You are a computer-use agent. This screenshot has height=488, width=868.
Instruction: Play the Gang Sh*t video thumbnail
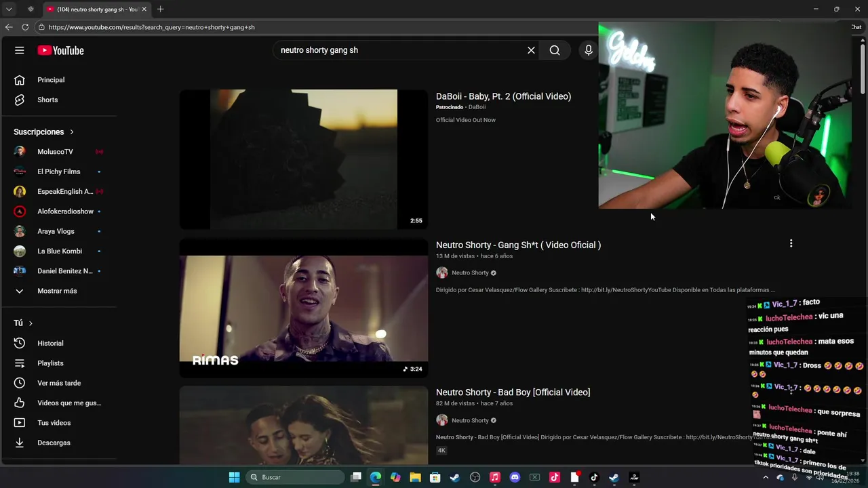pyautogui.click(x=304, y=308)
